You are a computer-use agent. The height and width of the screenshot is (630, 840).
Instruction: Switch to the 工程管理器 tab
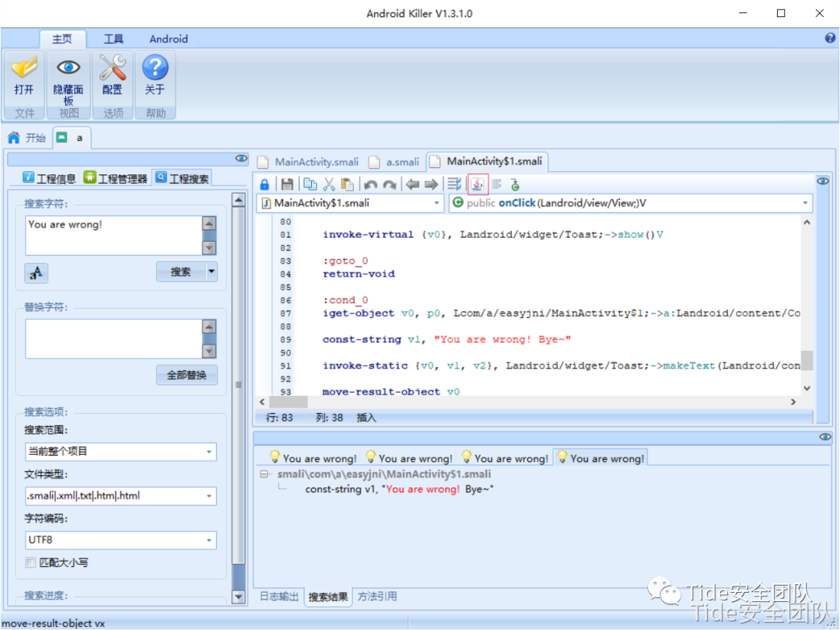[116, 178]
